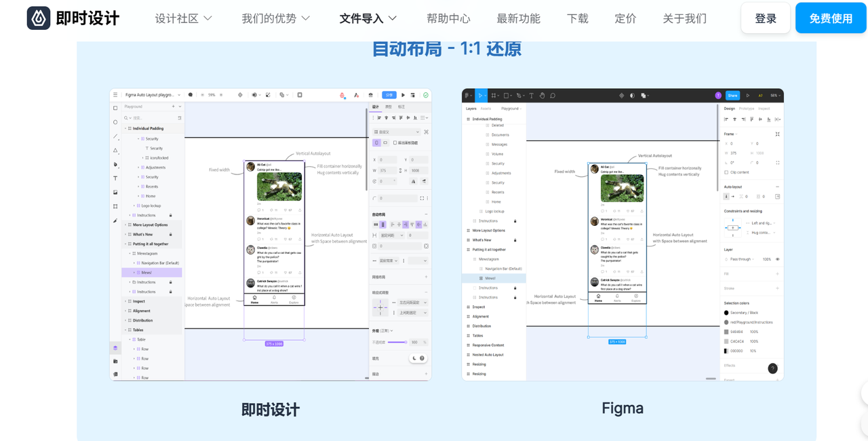Open the 我们的优势 dropdown menu

[276, 18]
